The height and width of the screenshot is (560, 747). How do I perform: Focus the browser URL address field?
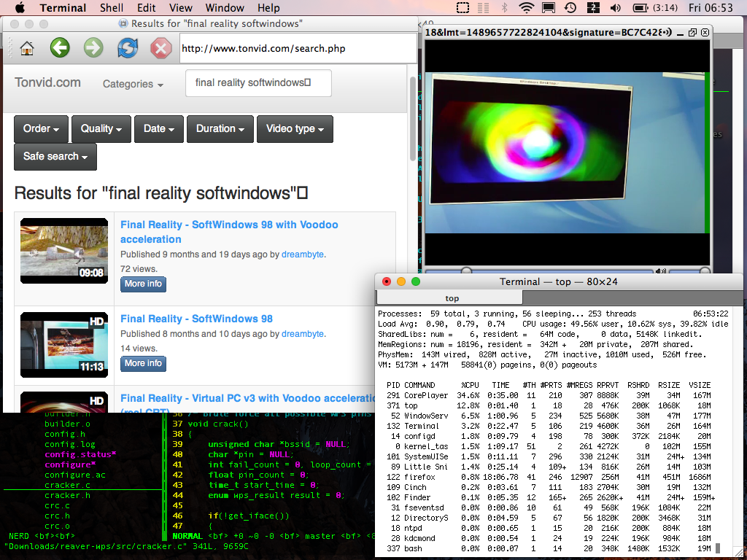pyautogui.click(x=298, y=48)
